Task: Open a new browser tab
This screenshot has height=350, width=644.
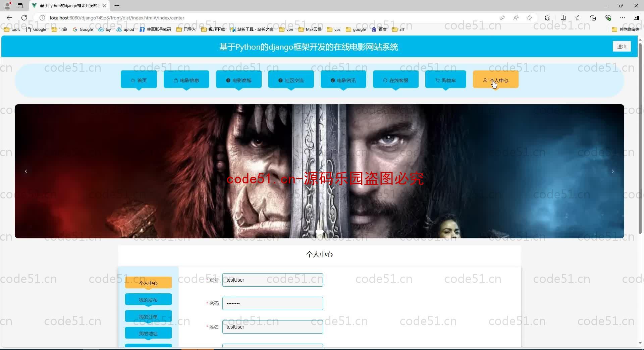Action: 117,6
